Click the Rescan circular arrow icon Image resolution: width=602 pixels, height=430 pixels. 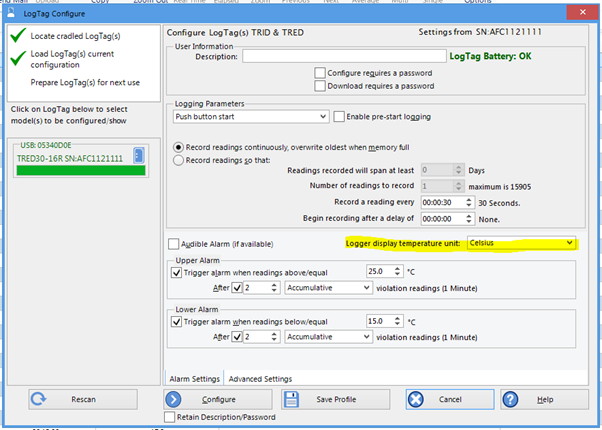[38, 399]
